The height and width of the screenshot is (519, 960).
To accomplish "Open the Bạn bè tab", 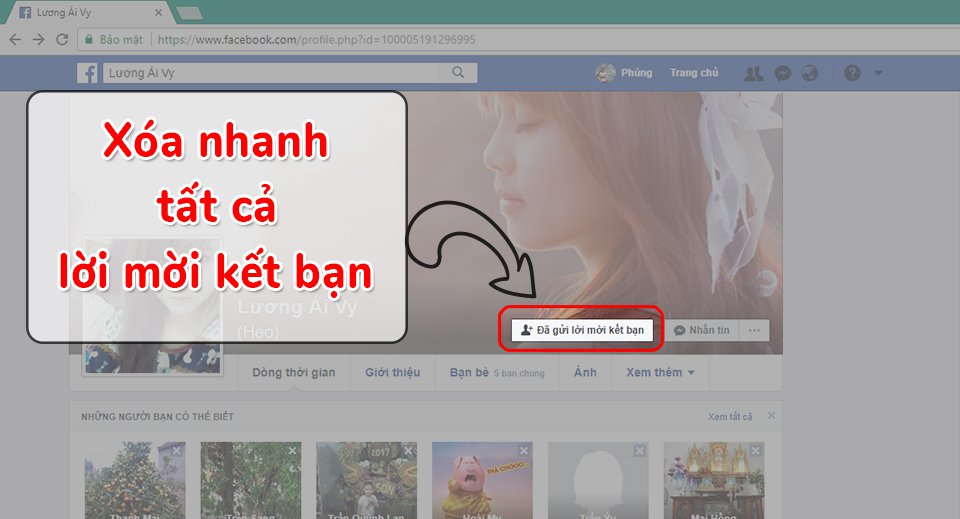I will pos(497,372).
